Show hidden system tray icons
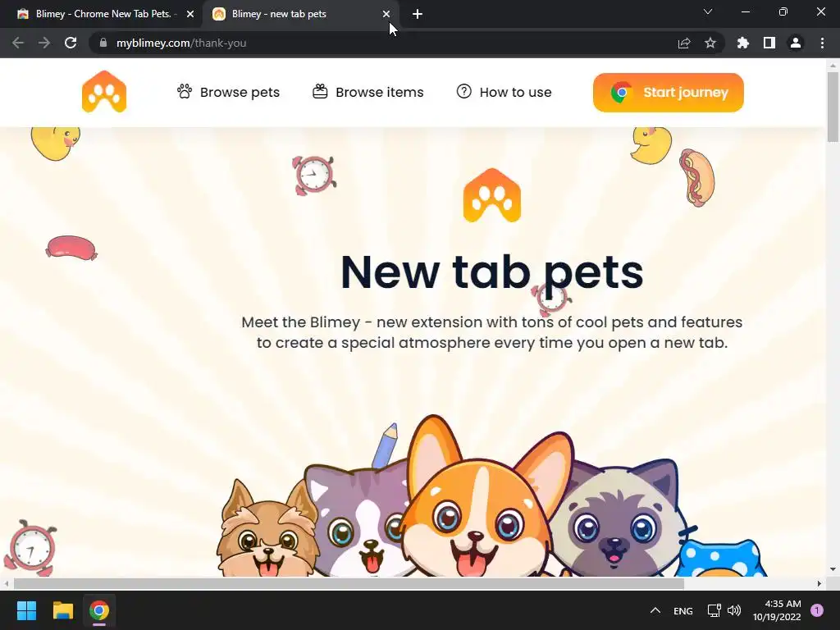 pyautogui.click(x=655, y=610)
